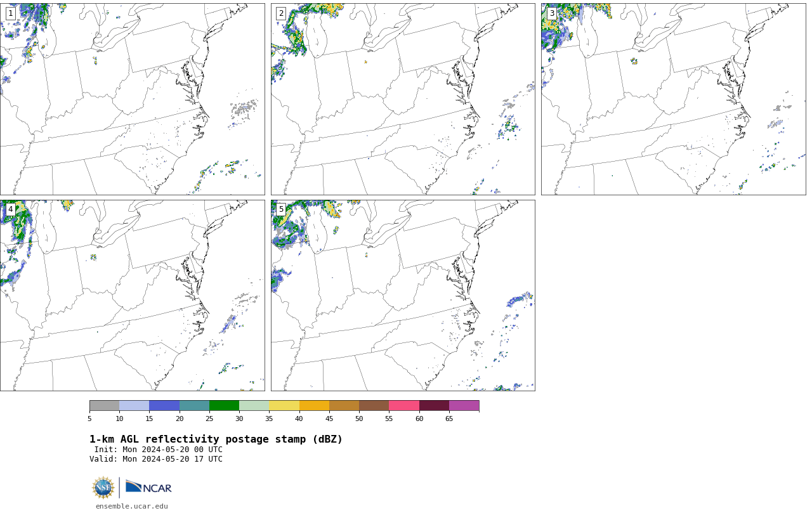Open ensemble member 4 reflectivity map
This screenshot has width=812, height=513.
[132, 295]
